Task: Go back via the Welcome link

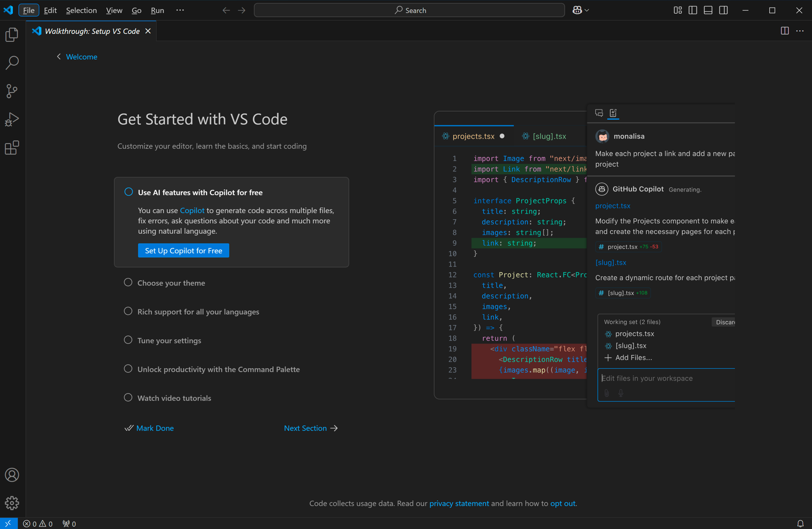Action: tap(82, 56)
